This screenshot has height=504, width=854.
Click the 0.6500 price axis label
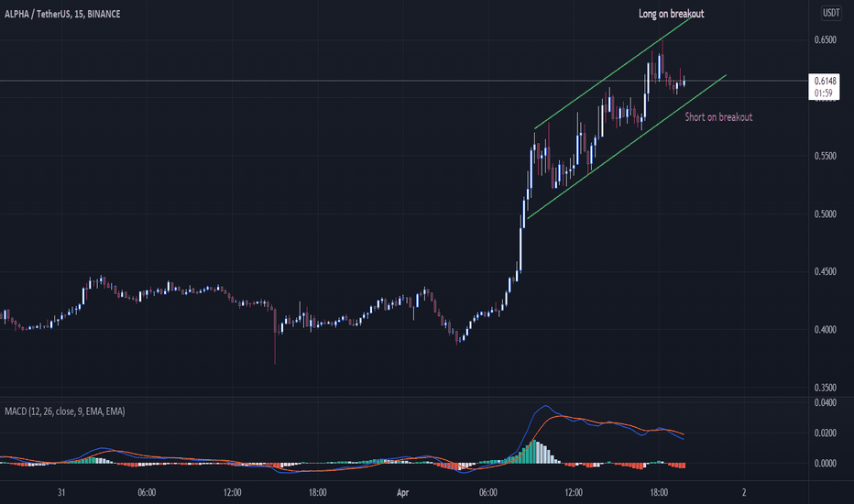[825, 39]
